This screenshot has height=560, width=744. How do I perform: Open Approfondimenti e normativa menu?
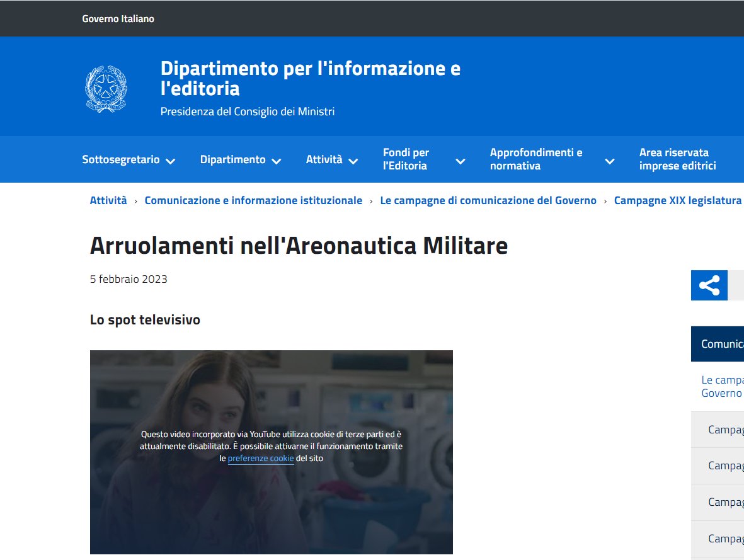pyautogui.click(x=536, y=159)
